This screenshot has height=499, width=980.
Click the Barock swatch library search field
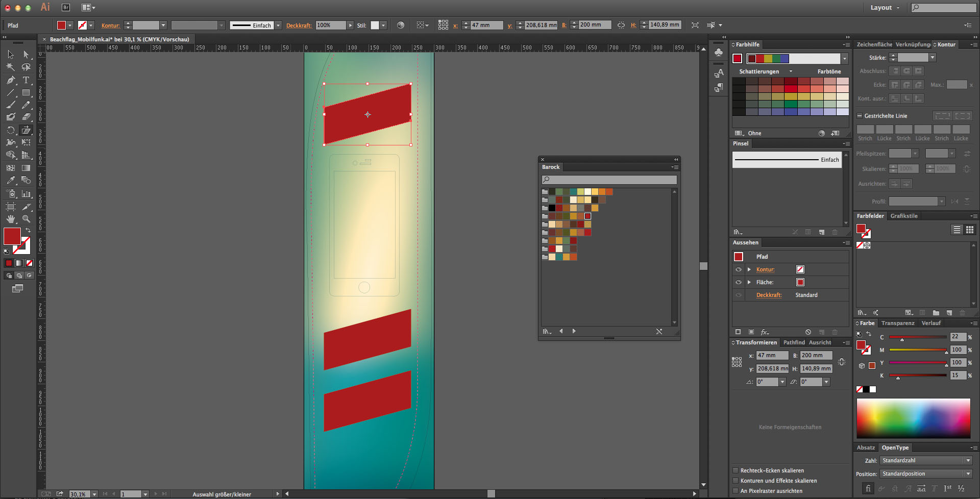click(609, 180)
